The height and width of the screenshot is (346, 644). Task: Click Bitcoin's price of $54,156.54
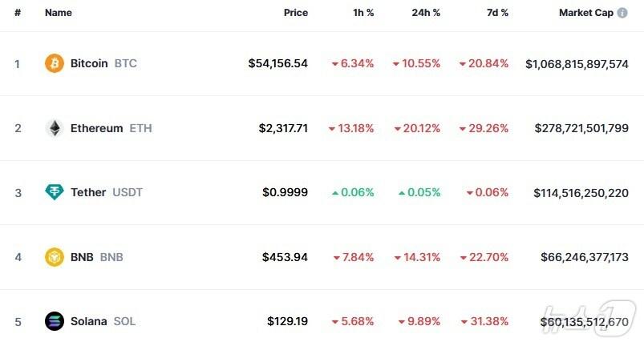(x=277, y=63)
